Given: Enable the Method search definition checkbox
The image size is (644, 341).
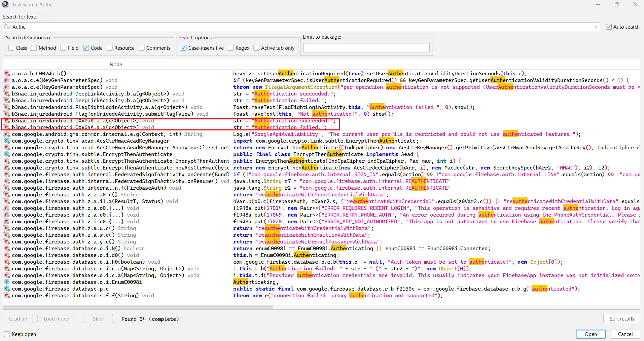Looking at the screenshot, I should click(x=34, y=48).
